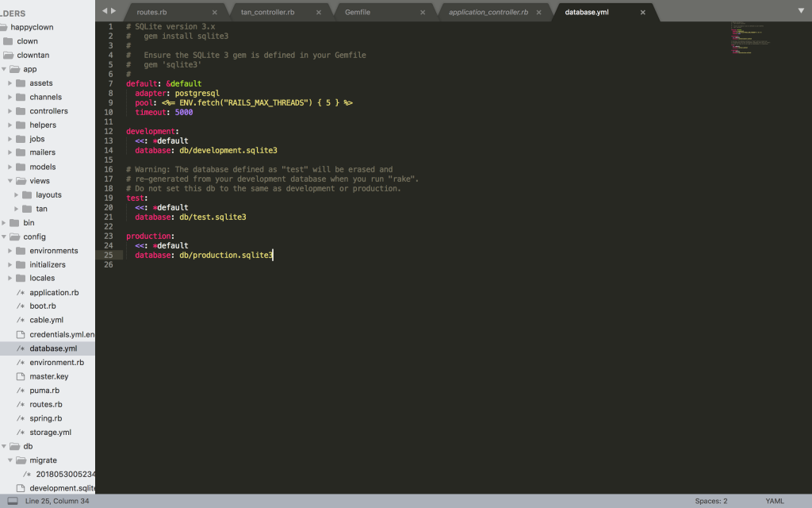Screen dimensions: 812x508
Task: Expand the assets folder
Action: click(x=10, y=83)
